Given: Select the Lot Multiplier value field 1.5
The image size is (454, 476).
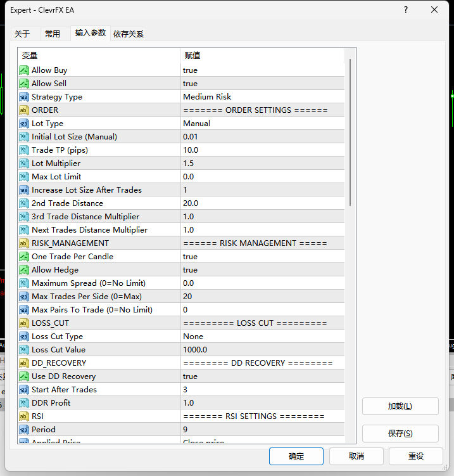Looking at the screenshot, I should (263, 164).
